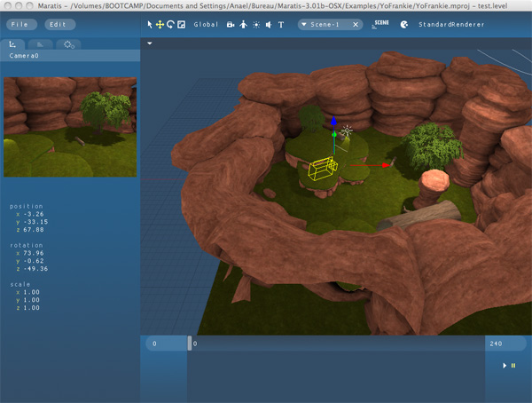This screenshot has width=532, height=403.
Task: Open the File menu
Action: (x=21, y=25)
